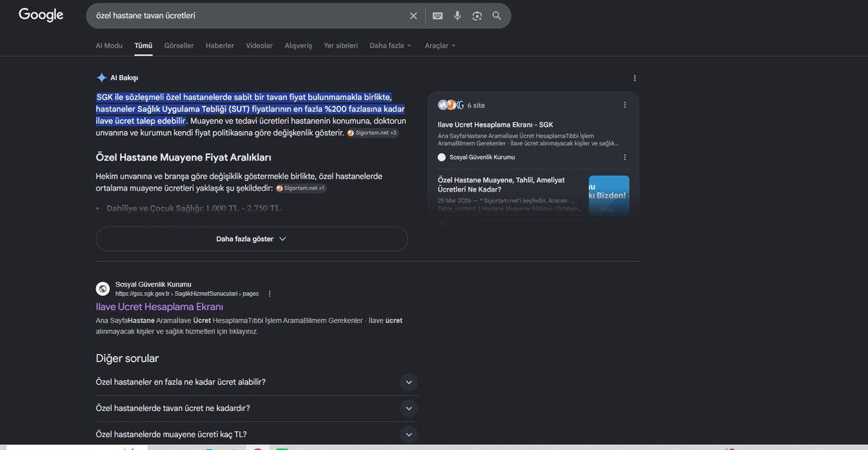Switch to the AI Modu tab
This screenshot has height=450, width=868.
(109, 46)
